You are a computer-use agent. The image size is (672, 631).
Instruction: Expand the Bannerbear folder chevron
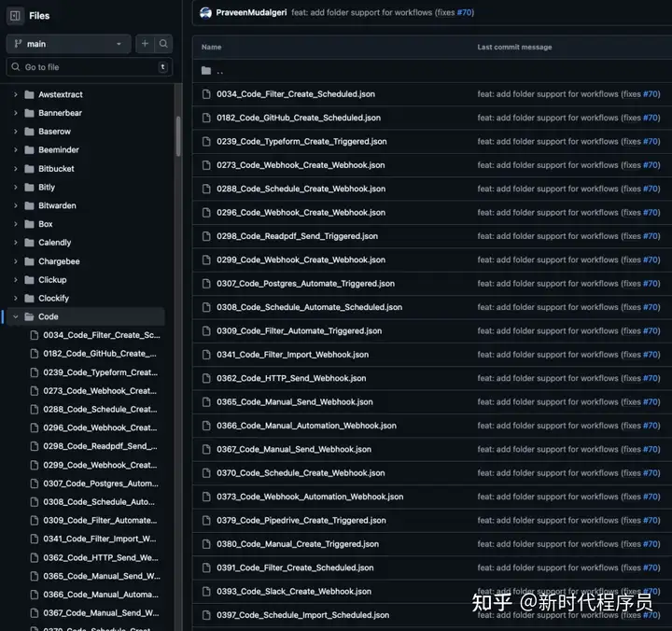point(16,113)
